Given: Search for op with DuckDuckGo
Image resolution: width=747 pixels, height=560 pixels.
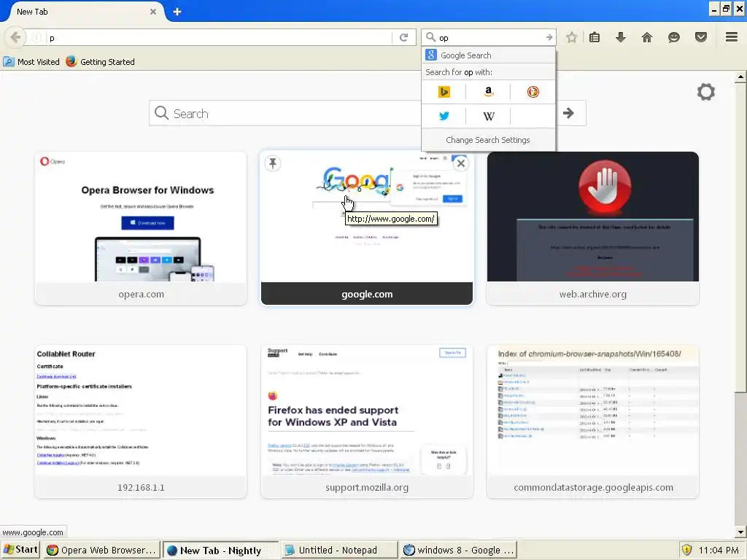Looking at the screenshot, I should click(x=533, y=91).
